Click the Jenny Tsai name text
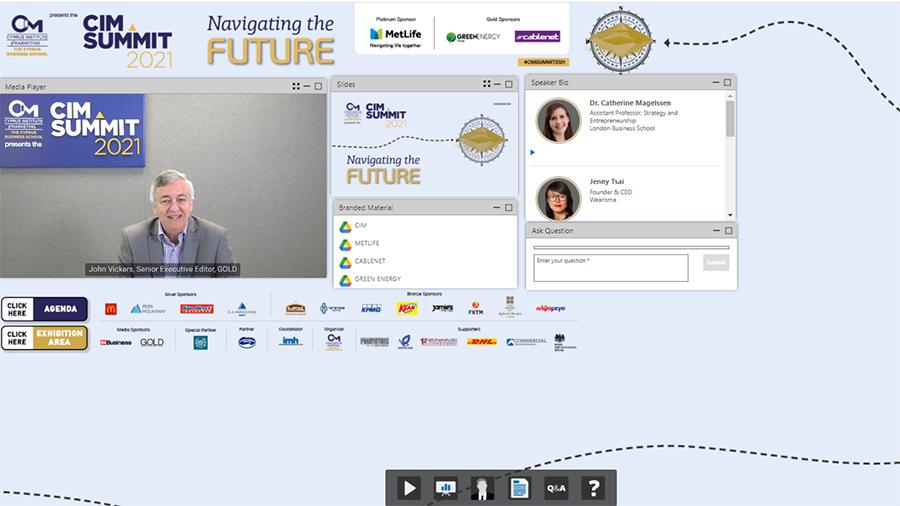Image resolution: width=900 pixels, height=506 pixels. [x=607, y=181]
